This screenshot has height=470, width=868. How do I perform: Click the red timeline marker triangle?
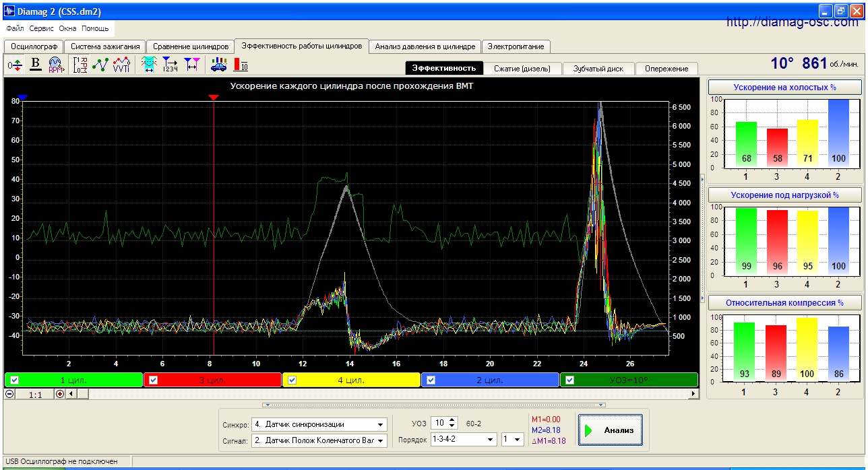point(214,98)
